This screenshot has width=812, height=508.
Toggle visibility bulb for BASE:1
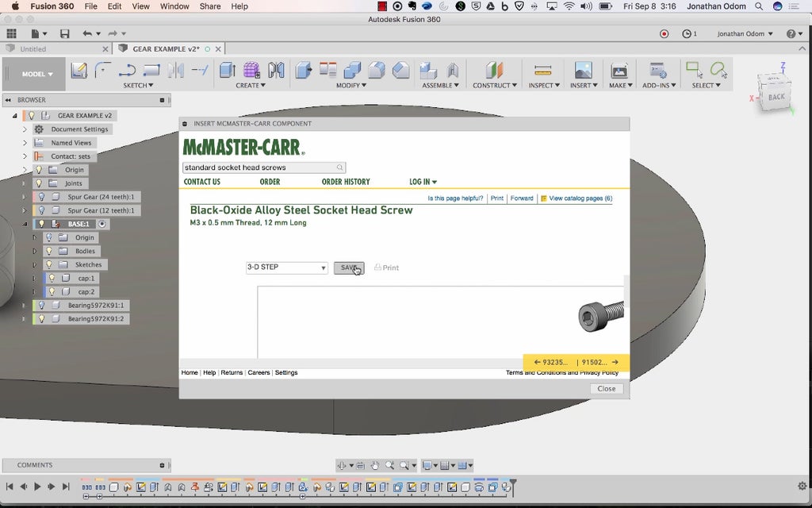coord(41,224)
